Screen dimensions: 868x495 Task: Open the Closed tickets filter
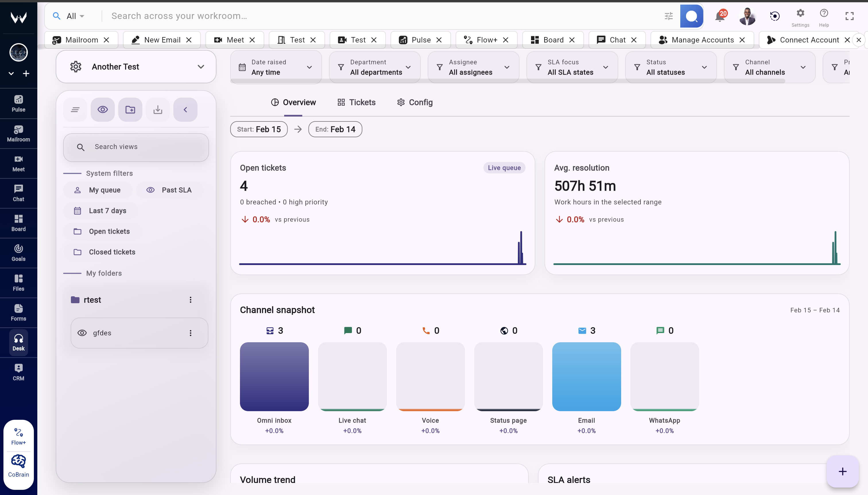112,252
